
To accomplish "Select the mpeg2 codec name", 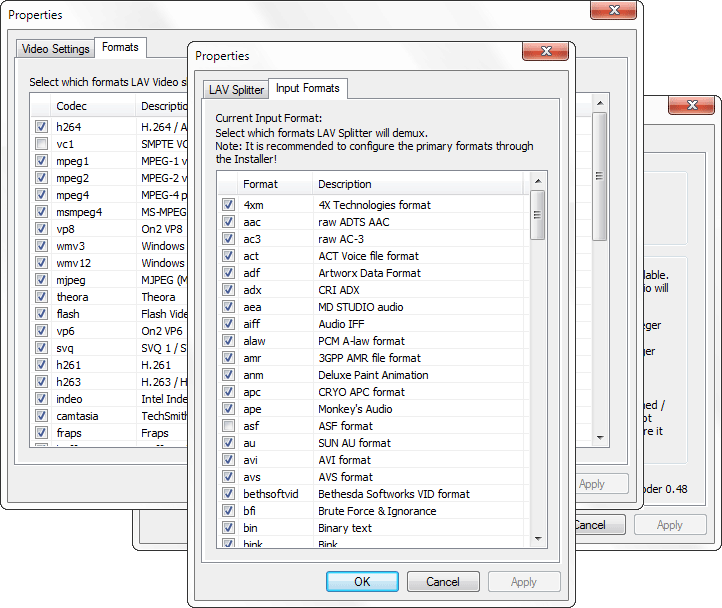I will pyautogui.click(x=72, y=178).
